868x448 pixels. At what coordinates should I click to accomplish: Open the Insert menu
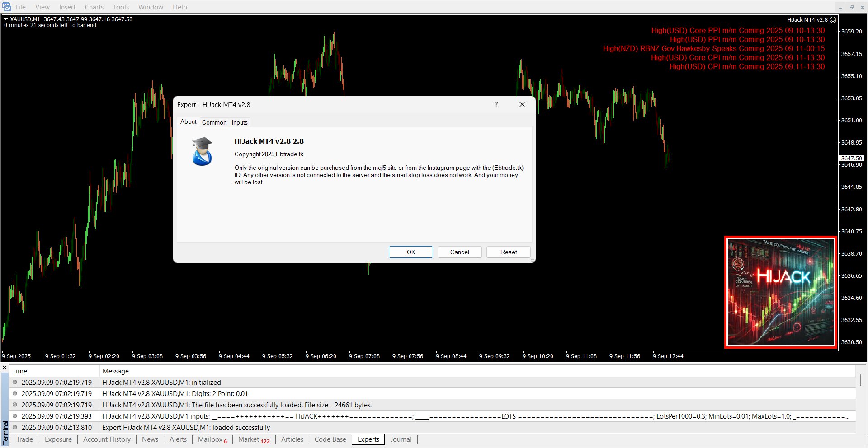67,7
